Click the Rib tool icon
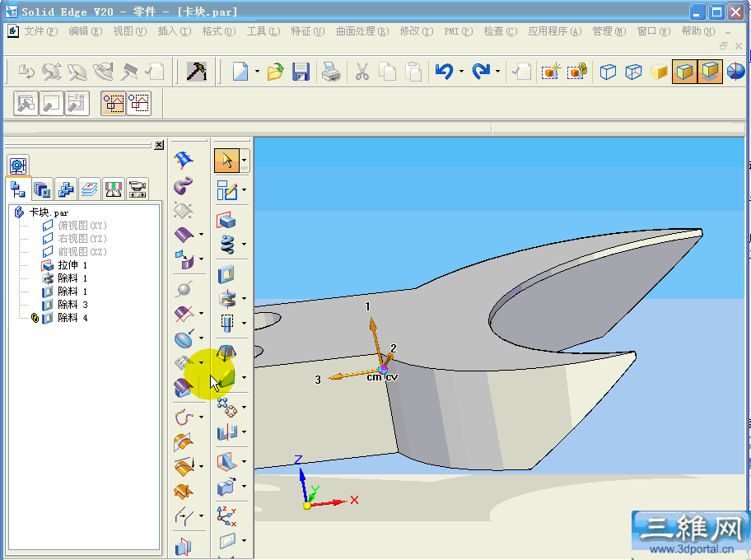This screenshot has height=560, width=751. click(x=226, y=462)
